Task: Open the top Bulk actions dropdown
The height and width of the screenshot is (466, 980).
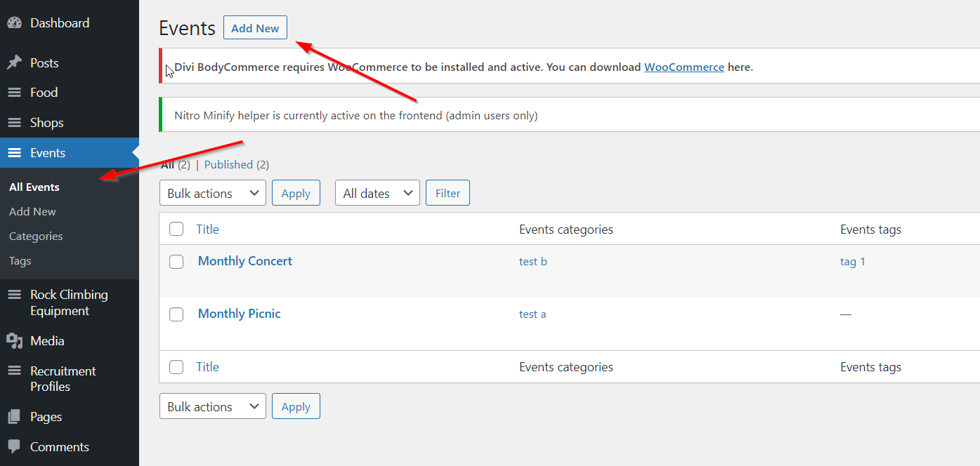Action: (x=212, y=193)
